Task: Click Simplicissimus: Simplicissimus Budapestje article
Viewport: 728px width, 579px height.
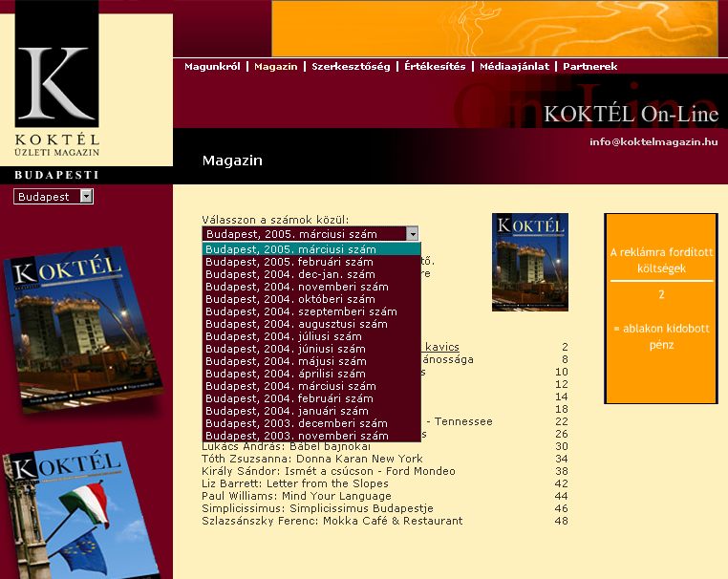Action: pos(317,508)
